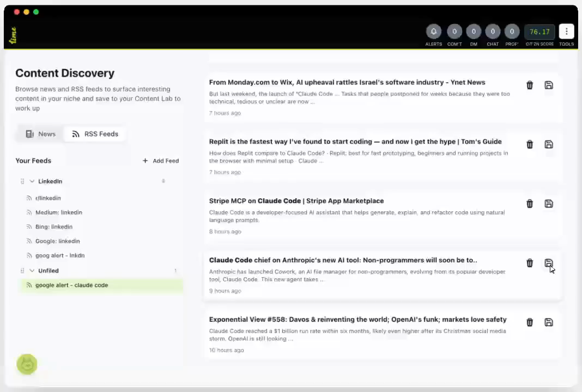
Task: Open the COM'T counter badge
Action: (x=454, y=32)
